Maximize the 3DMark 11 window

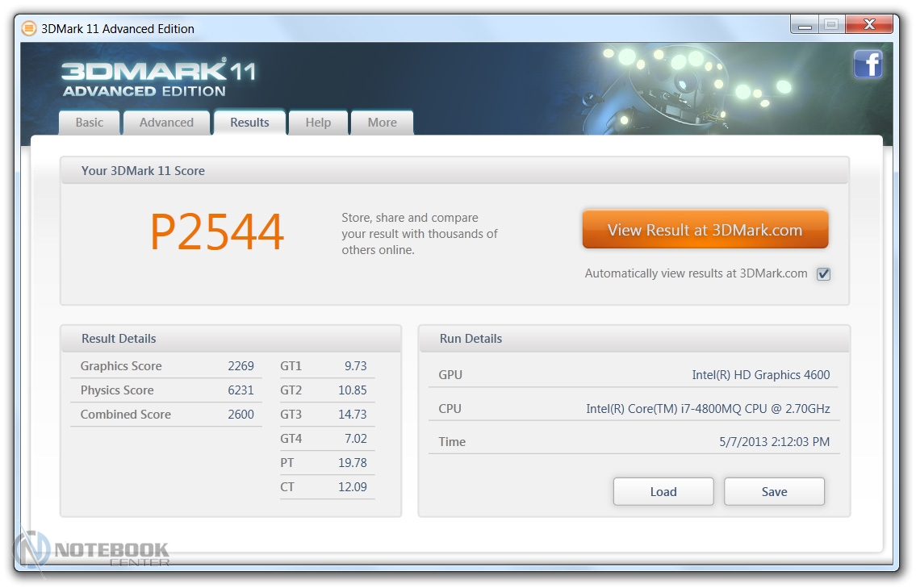[830, 26]
